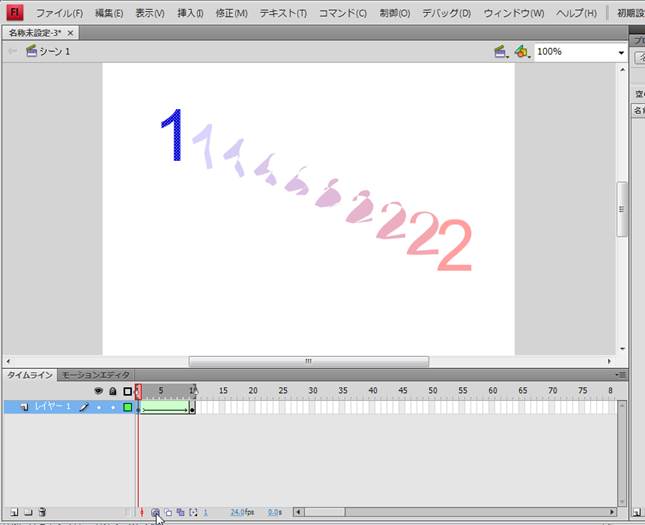Click the Delete layer trash icon
Image resolution: width=645 pixels, height=525 pixels.
[x=42, y=512]
